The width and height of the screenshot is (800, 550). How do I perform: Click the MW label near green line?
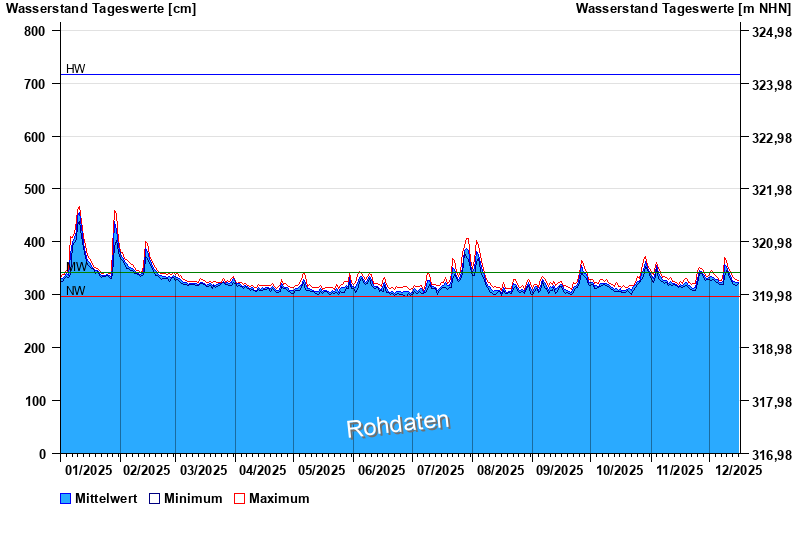[x=76, y=267]
